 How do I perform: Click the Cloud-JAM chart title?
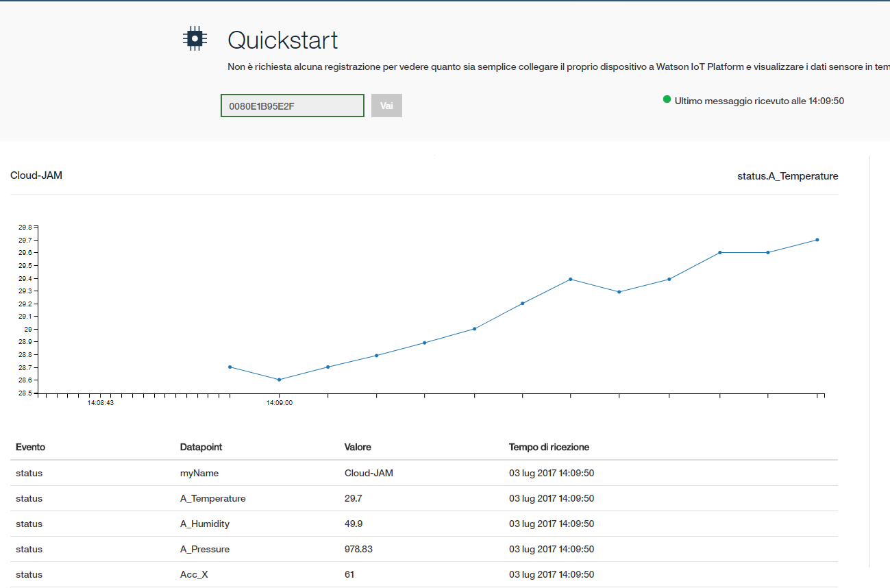coord(36,175)
